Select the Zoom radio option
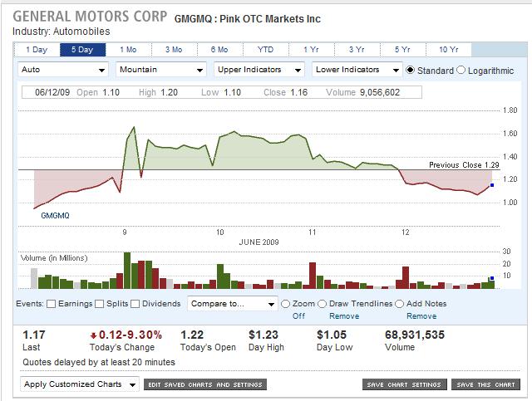Screen dimensions: 532x401 tap(285, 304)
